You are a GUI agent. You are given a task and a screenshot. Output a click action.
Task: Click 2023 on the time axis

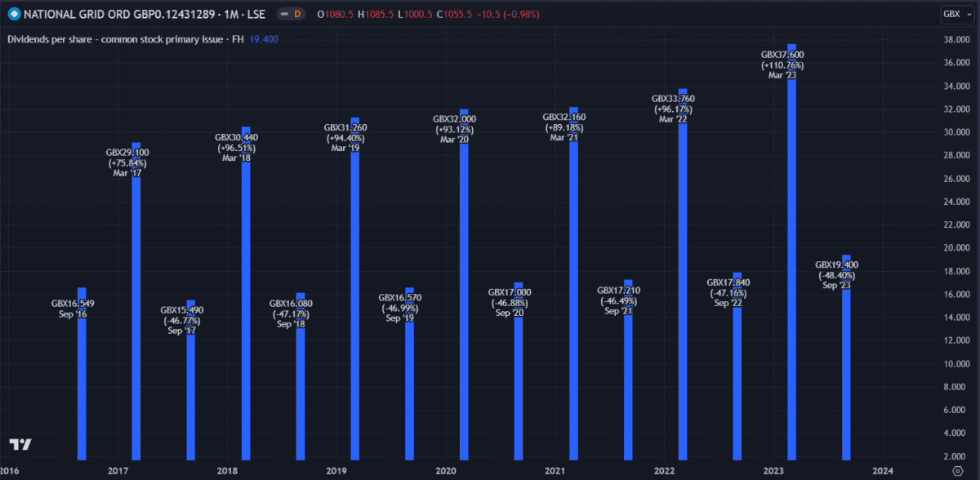coord(773,471)
